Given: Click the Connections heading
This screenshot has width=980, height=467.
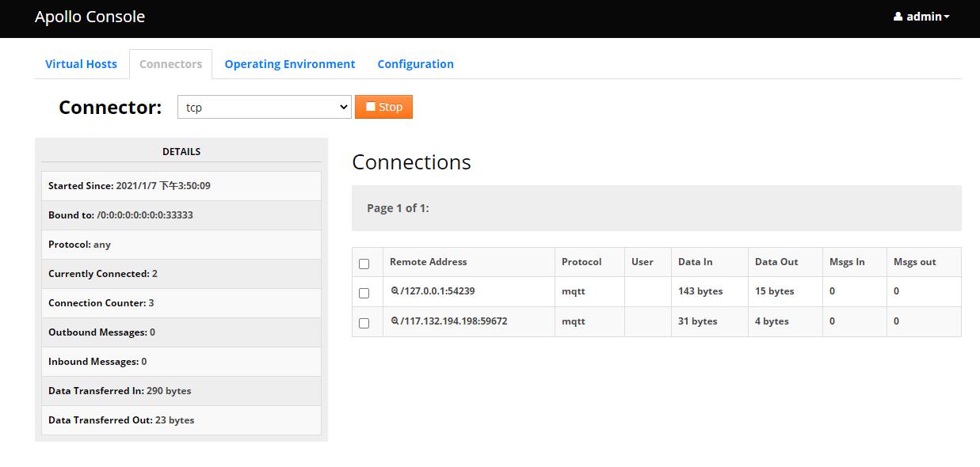Looking at the screenshot, I should click(x=411, y=162).
